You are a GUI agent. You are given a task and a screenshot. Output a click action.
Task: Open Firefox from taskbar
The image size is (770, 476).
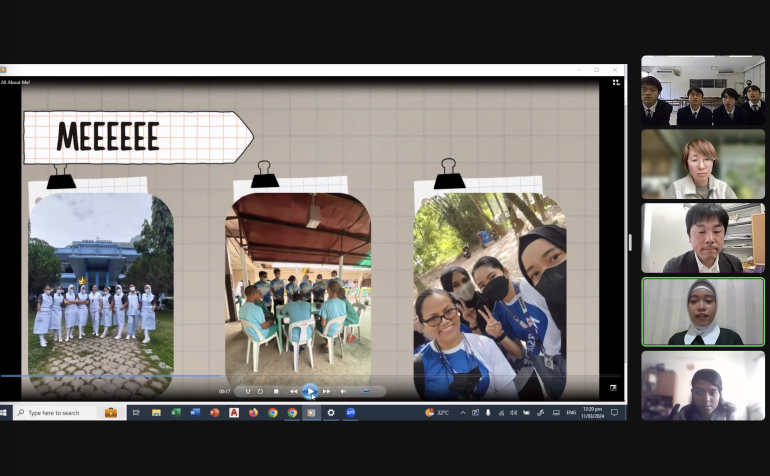coord(253,413)
